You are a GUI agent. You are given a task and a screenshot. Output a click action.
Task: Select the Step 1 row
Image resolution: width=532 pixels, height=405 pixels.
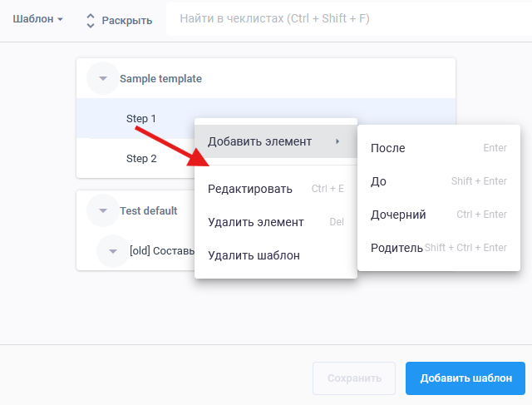(x=141, y=119)
